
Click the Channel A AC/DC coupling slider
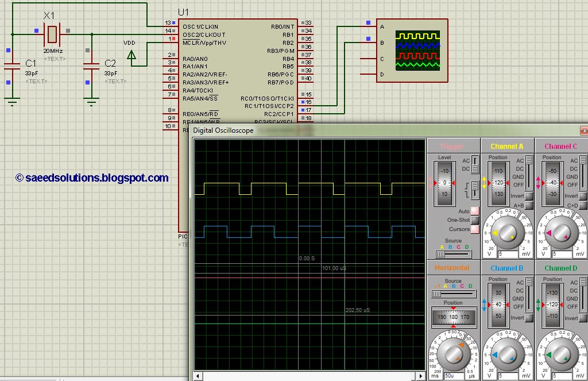tap(529, 173)
